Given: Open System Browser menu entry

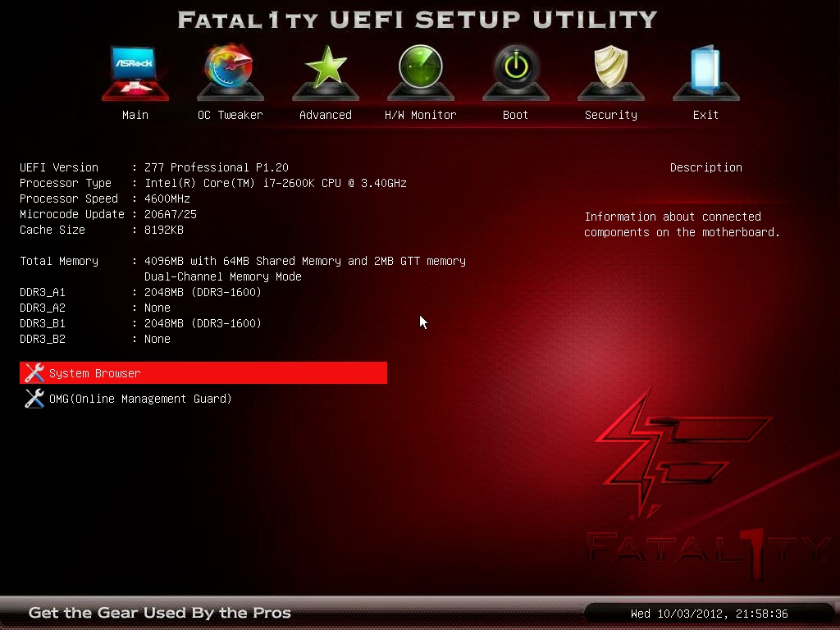Looking at the screenshot, I should tap(203, 373).
